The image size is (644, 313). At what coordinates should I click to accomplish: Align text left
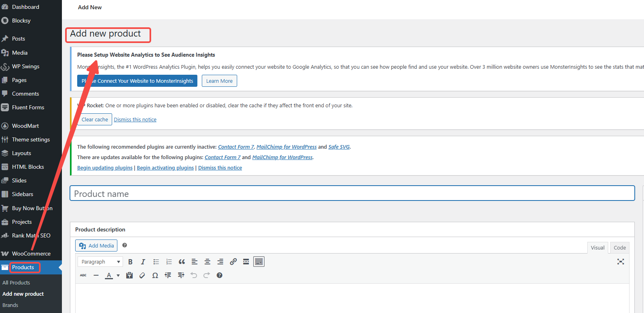pyautogui.click(x=195, y=262)
